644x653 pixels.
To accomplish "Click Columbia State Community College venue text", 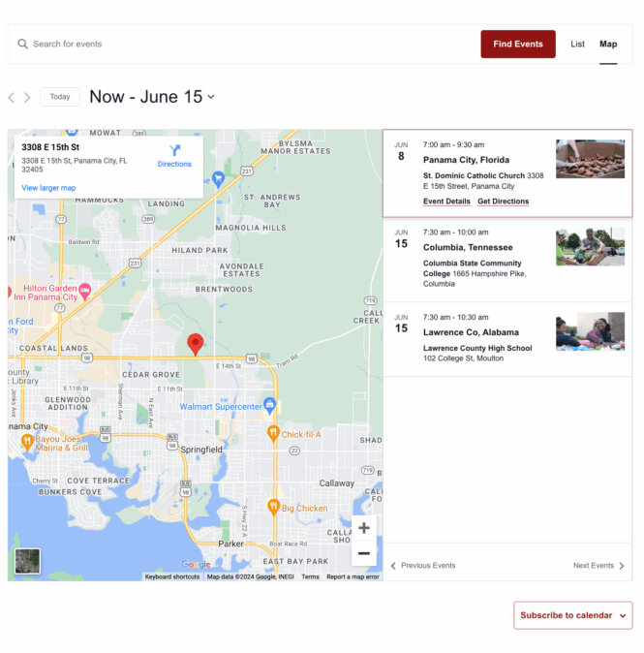I will point(472,268).
